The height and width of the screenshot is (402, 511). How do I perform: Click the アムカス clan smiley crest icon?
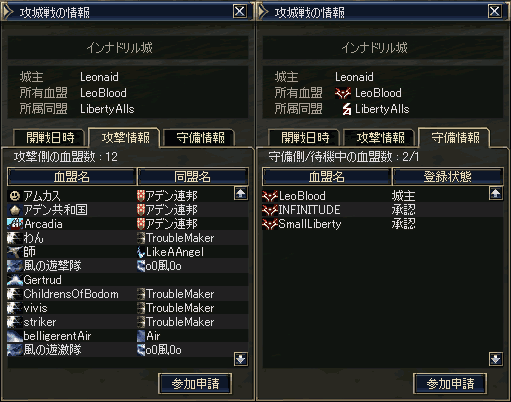click(x=15, y=196)
